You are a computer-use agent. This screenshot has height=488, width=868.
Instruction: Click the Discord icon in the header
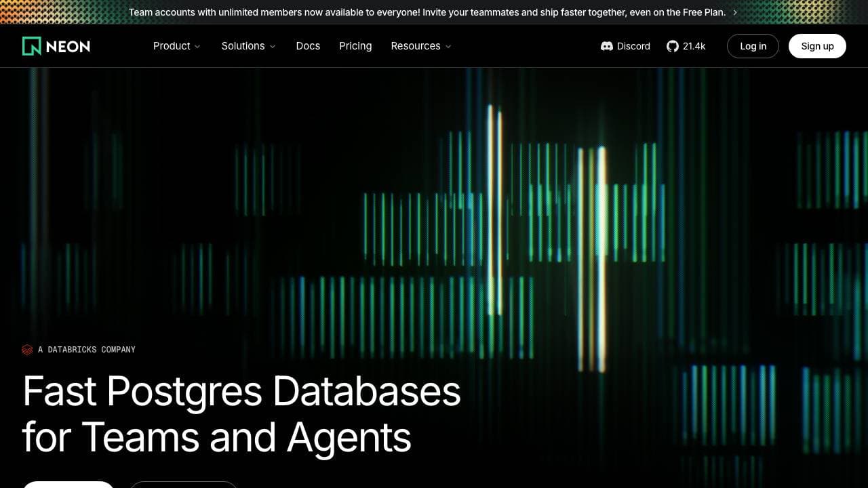click(x=607, y=46)
